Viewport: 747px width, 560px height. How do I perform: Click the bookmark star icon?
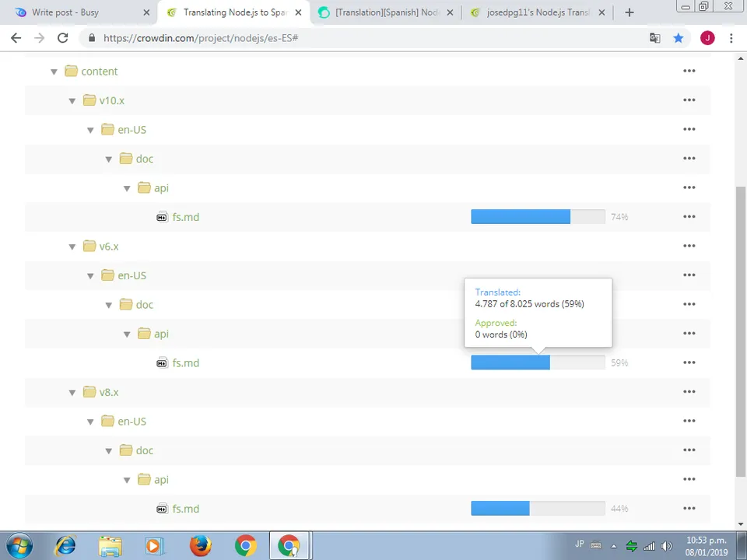click(x=679, y=38)
